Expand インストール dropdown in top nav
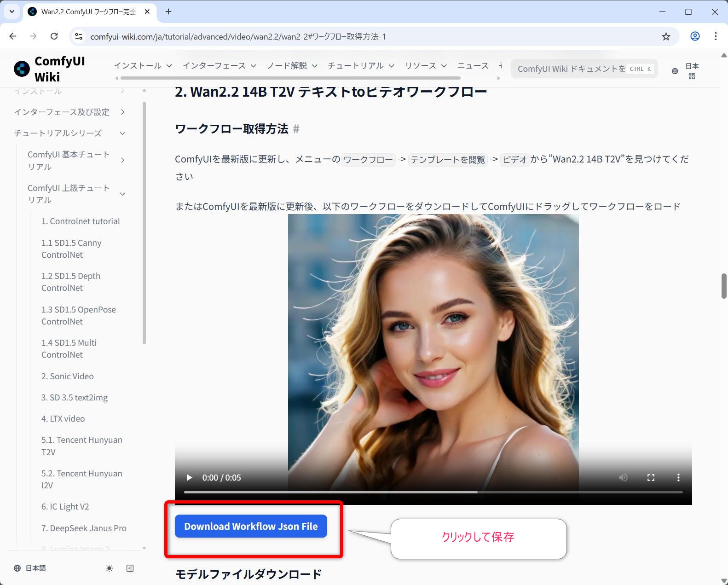This screenshot has width=728, height=585. click(x=143, y=66)
